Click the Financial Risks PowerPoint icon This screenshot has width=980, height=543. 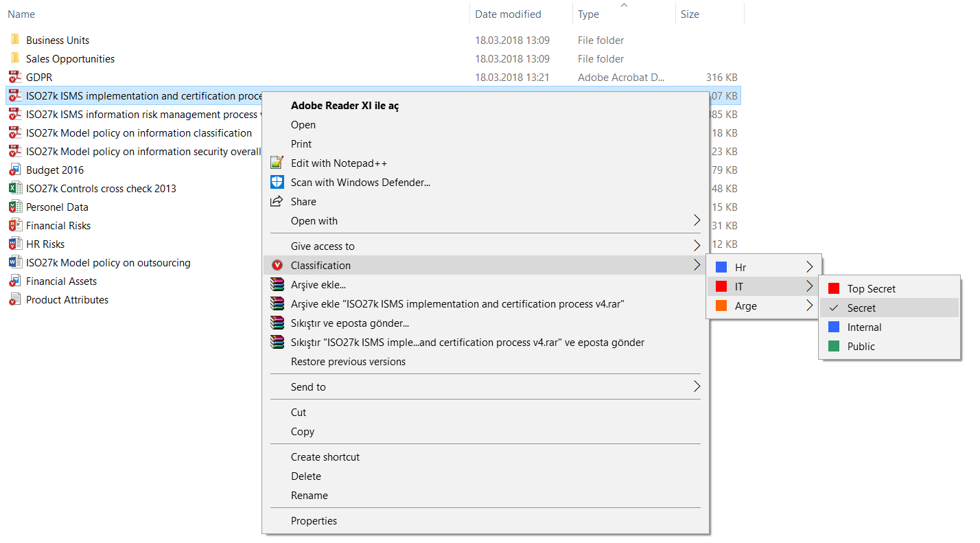(x=15, y=225)
